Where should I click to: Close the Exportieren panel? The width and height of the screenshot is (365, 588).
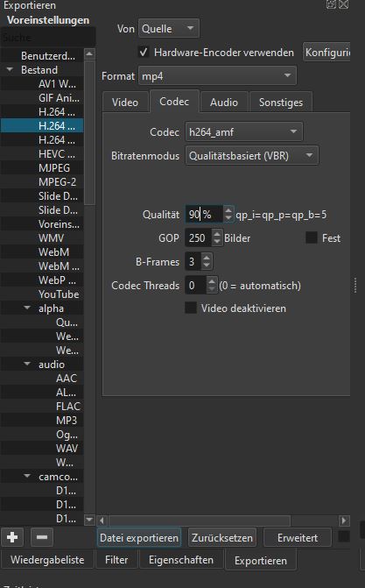(344, 4)
